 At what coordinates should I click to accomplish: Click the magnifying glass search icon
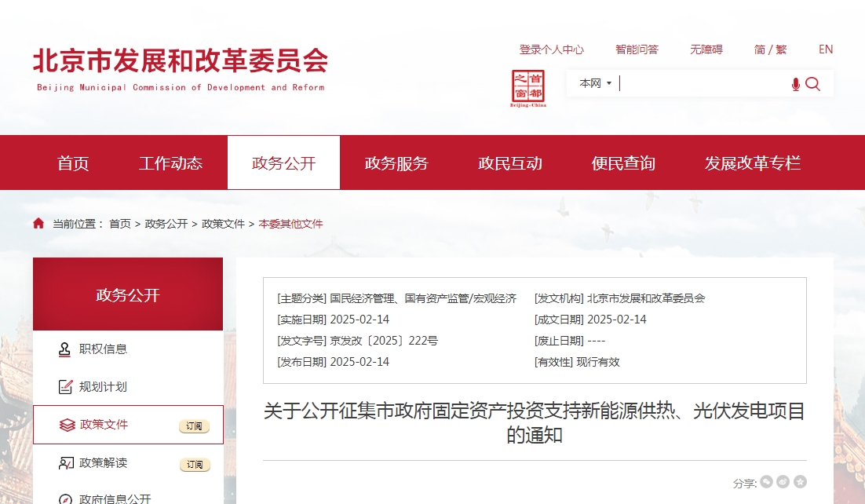[x=813, y=84]
